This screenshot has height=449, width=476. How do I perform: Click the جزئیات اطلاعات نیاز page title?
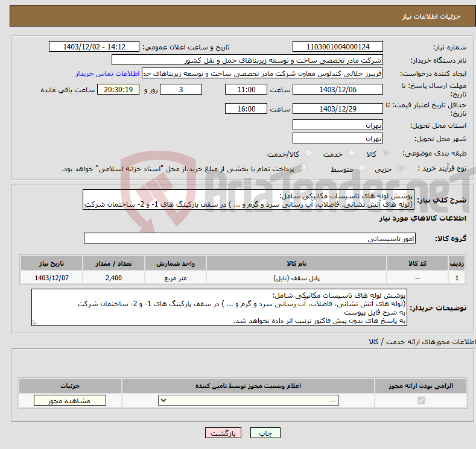click(x=431, y=16)
